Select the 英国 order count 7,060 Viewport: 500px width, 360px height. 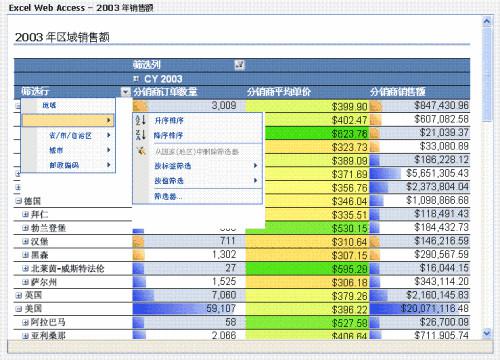(189, 295)
